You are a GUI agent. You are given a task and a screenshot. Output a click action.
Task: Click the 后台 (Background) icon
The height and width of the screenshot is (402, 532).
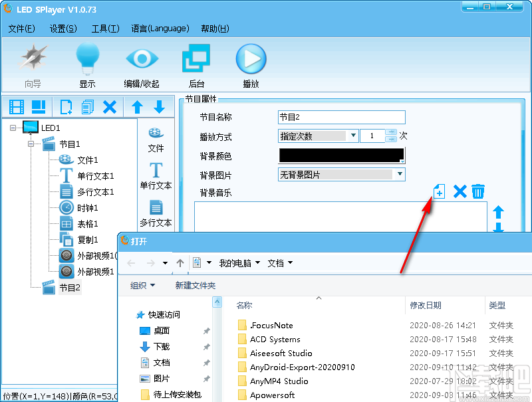[196, 58]
